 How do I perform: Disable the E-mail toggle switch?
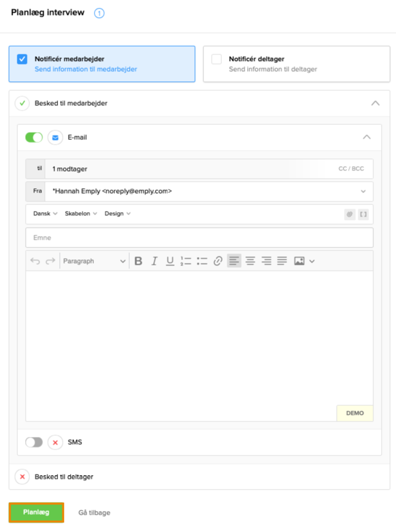tap(33, 137)
